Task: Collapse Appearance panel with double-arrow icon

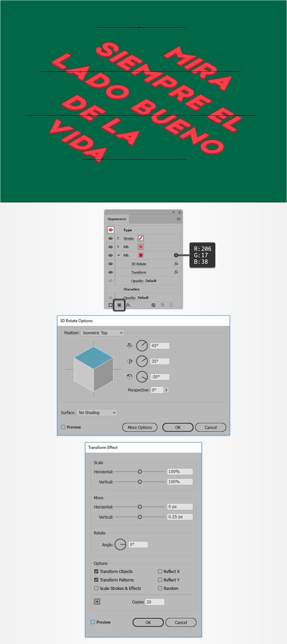Action: click(x=174, y=212)
